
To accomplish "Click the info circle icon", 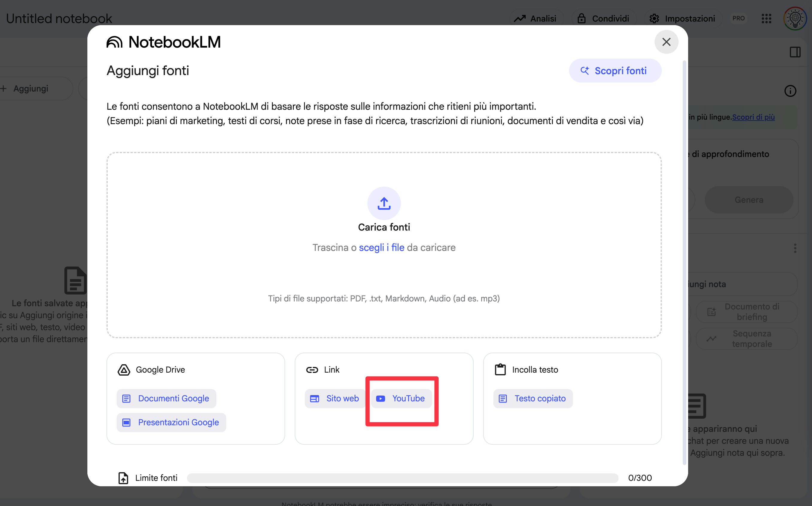I will click(790, 91).
